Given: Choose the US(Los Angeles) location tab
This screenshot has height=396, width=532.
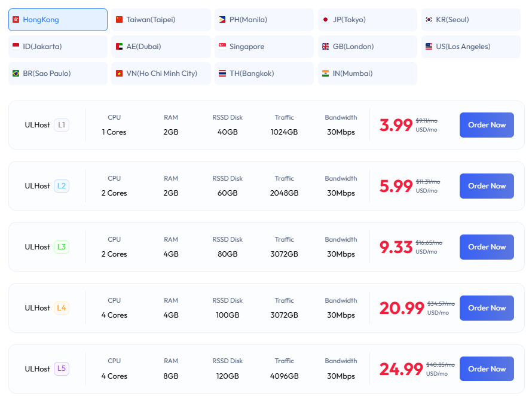Looking at the screenshot, I should (x=470, y=47).
